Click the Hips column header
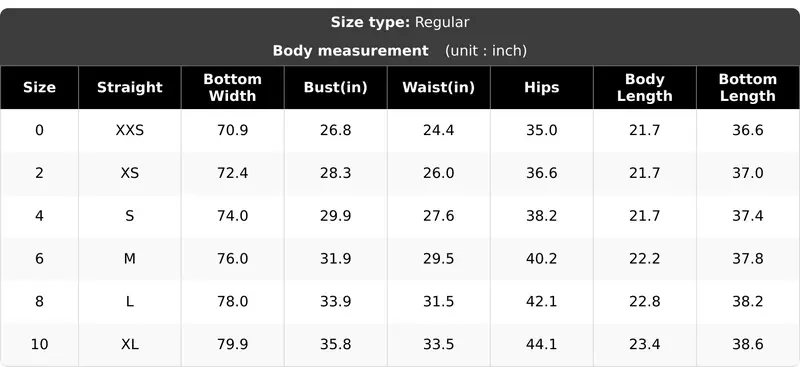Image resolution: width=800 pixels, height=367 pixels. click(x=542, y=87)
